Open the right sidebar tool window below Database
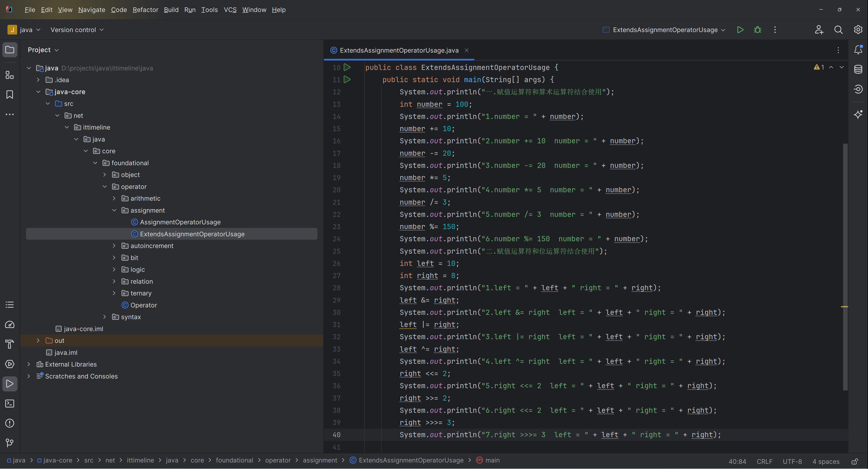The width and height of the screenshot is (868, 469). click(x=858, y=89)
